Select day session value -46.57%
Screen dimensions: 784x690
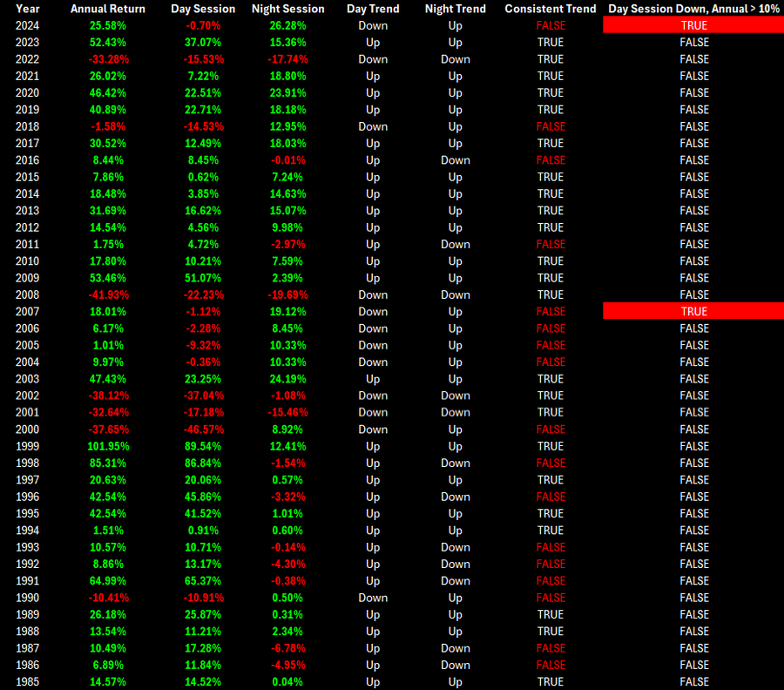coord(204,430)
